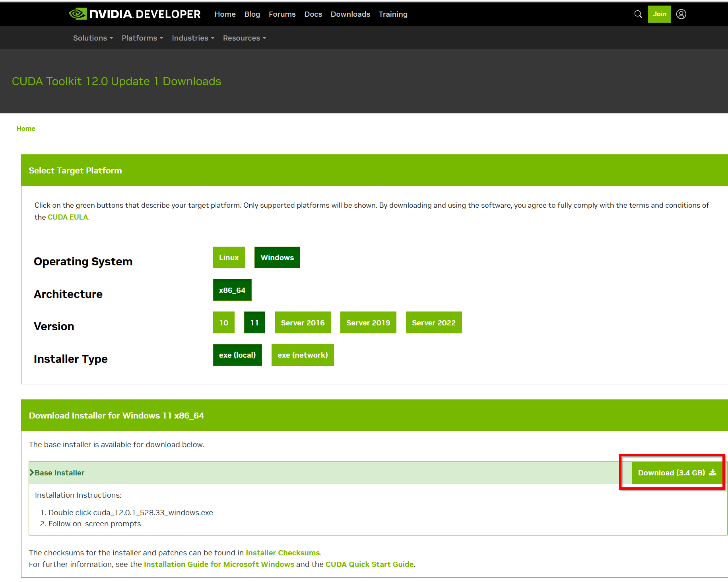Click the 'Architecture' label
Screen dimensions: 728x582
click(68, 294)
